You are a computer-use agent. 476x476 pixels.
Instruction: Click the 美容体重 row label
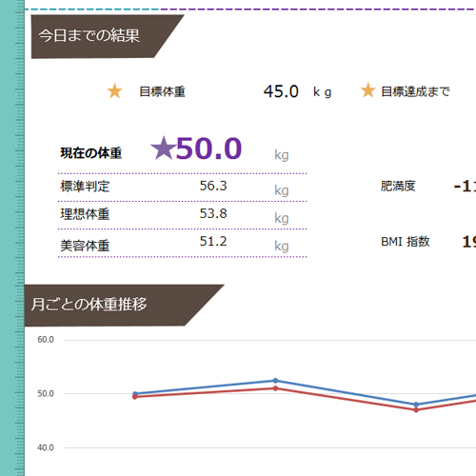(x=85, y=246)
